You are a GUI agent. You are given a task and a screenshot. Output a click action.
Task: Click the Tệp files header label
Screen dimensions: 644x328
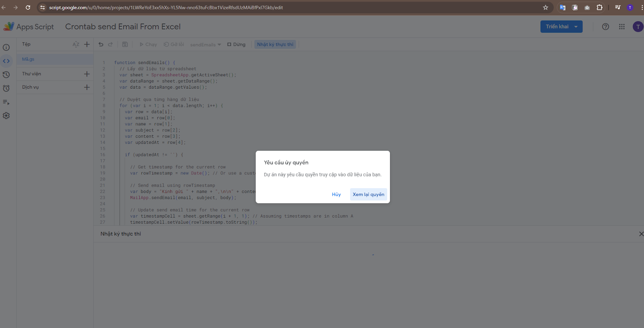point(26,44)
